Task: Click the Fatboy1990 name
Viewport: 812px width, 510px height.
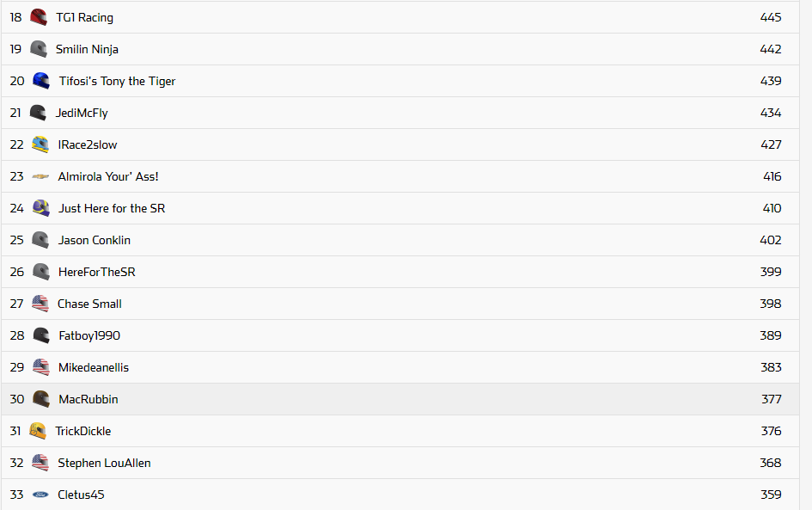Action: click(89, 335)
